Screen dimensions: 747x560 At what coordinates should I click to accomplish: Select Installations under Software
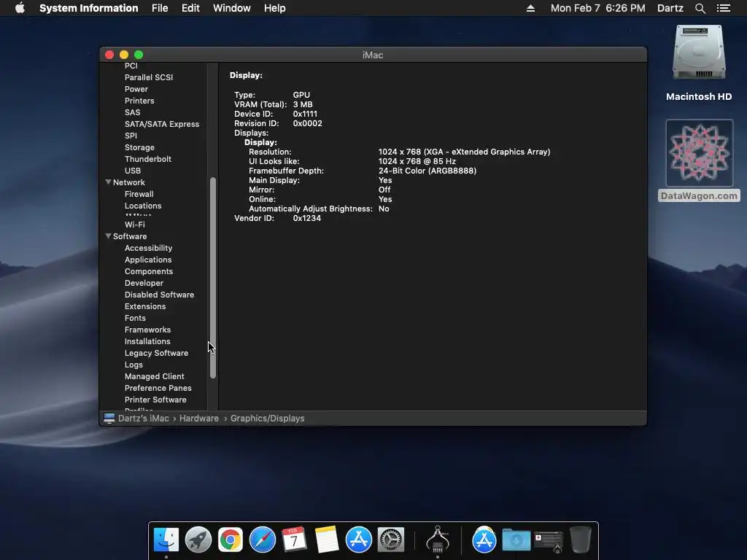pyautogui.click(x=147, y=341)
